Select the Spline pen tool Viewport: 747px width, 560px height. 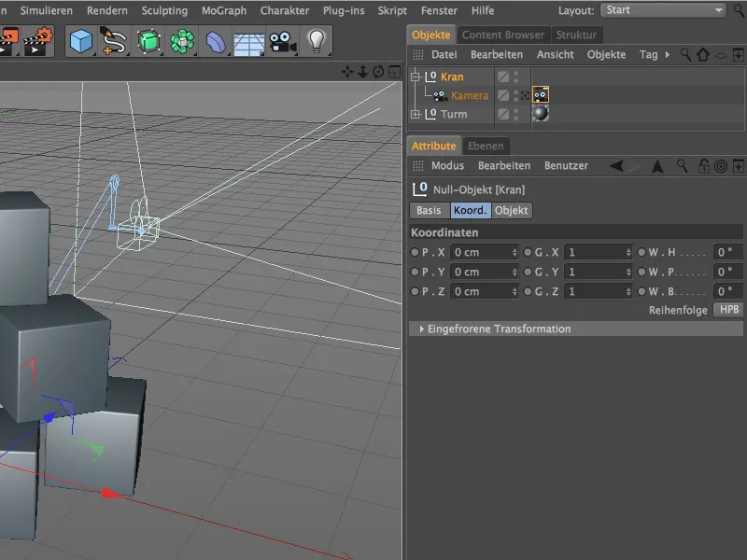point(113,41)
